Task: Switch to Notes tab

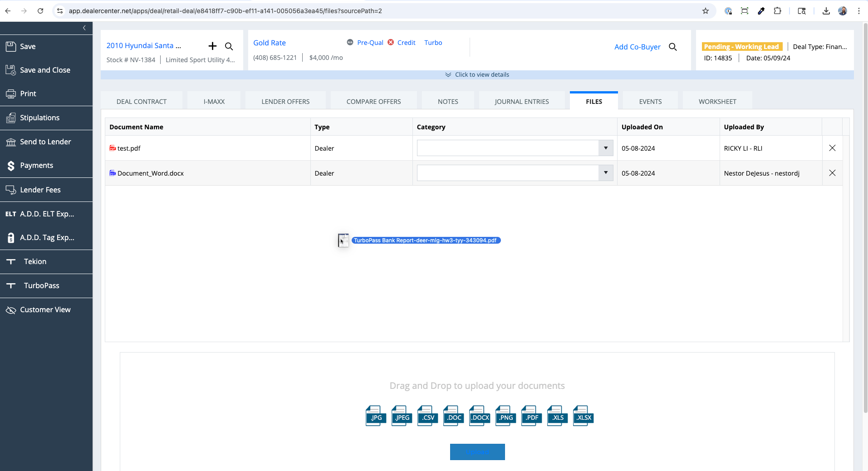Action: [x=448, y=101]
